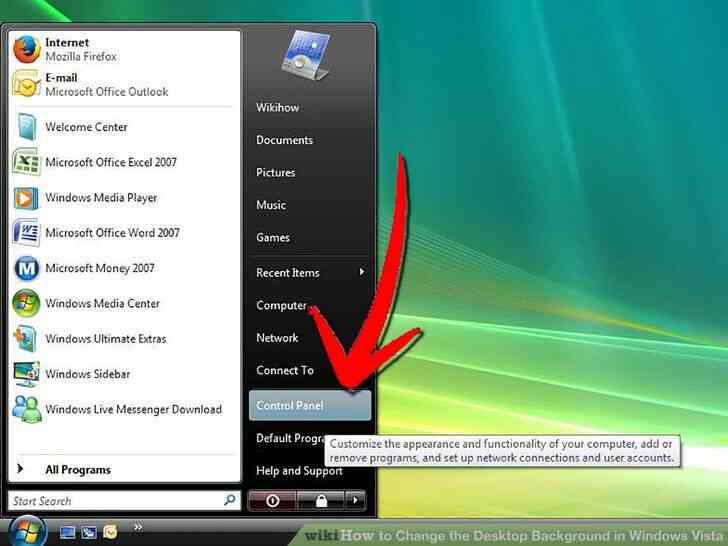Screen dimensions: 728x546
Task: Select Microsoft Money 2007 label
Action: (x=100, y=268)
